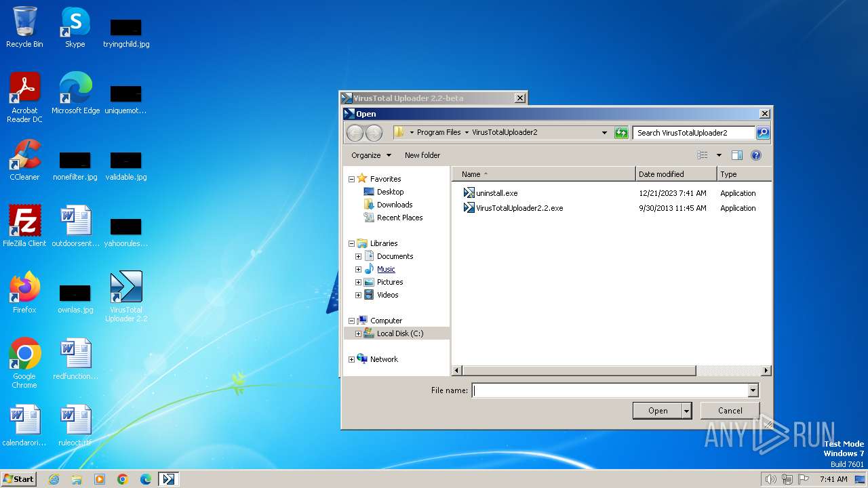This screenshot has width=868, height=488.
Task: Expand the Local Disk (C:) node
Action: [358, 333]
